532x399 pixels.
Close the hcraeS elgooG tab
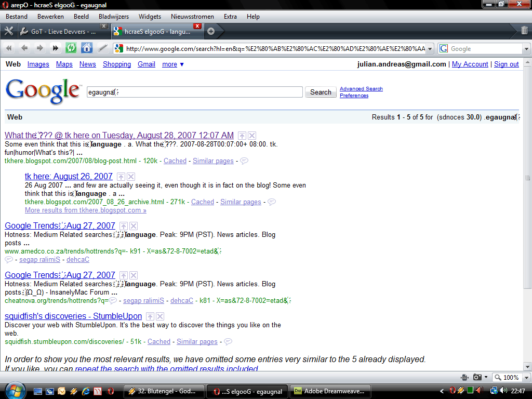197,26
